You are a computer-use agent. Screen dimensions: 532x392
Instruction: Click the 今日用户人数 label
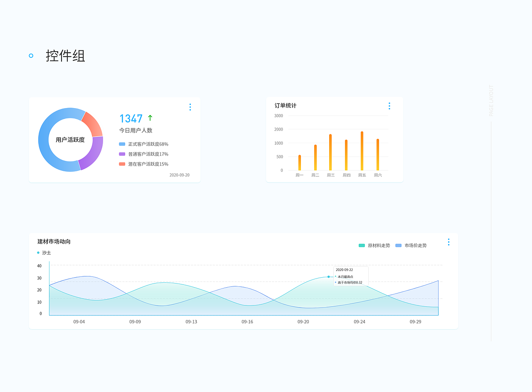tap(136, 130)
